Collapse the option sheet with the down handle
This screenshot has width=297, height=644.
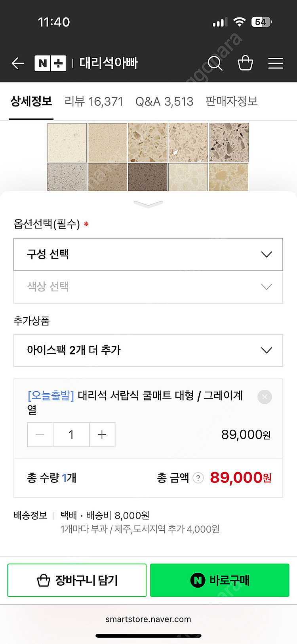coord(148,204)
